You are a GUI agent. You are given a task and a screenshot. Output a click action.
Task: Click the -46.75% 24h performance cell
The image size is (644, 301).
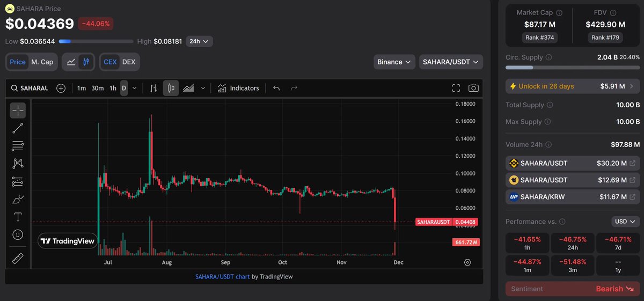pyautogui.click(x=573, y=243)
